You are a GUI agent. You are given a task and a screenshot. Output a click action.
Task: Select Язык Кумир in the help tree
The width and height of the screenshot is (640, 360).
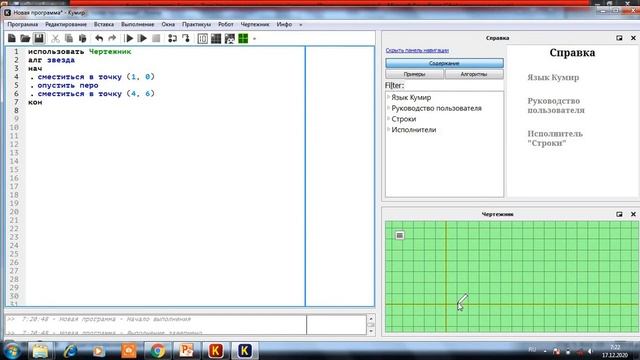[411, 98]
